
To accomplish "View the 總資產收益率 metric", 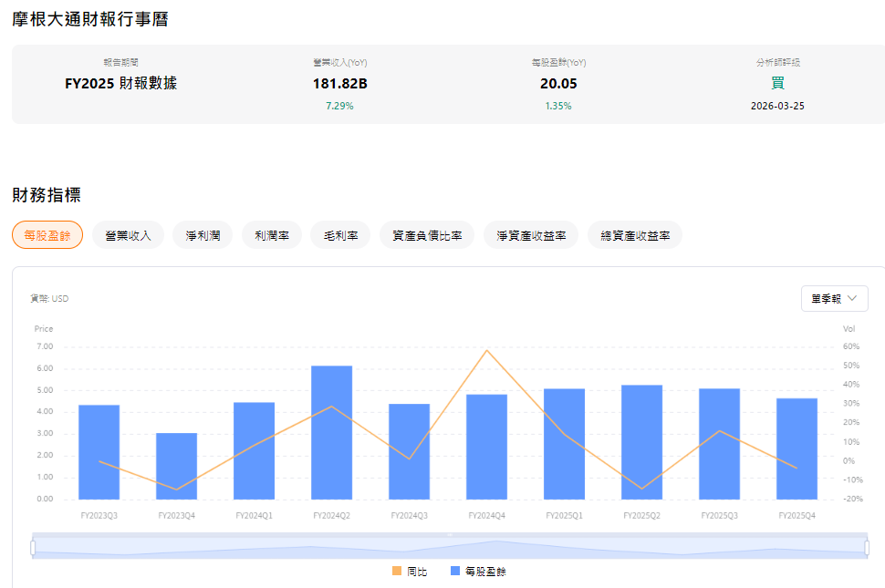I will [x=634, y=234].
